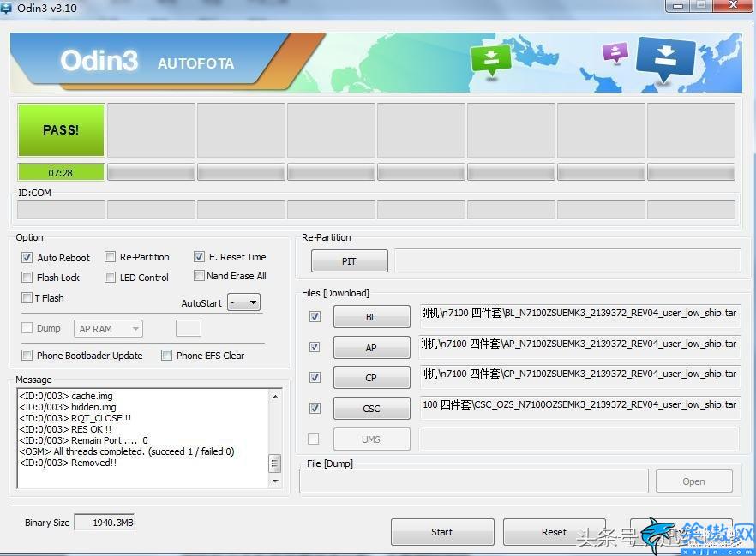
Task: Click the 'cache.img' log line
Action: point(66,396)
